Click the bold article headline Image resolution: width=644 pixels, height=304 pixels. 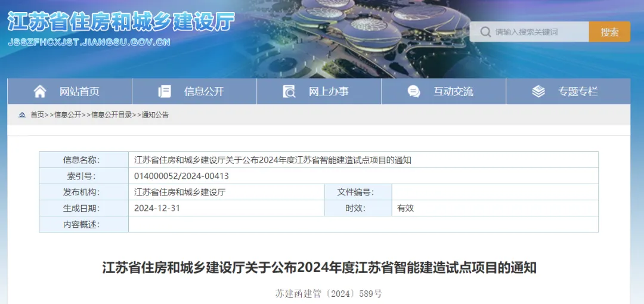tap(319, 268)
